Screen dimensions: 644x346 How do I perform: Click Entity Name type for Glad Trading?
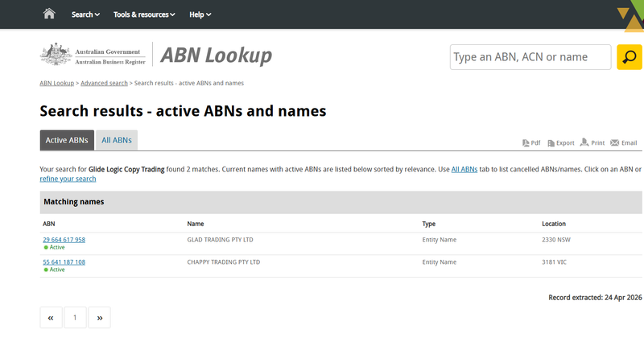pyautogui.click(x=439, y=240)
